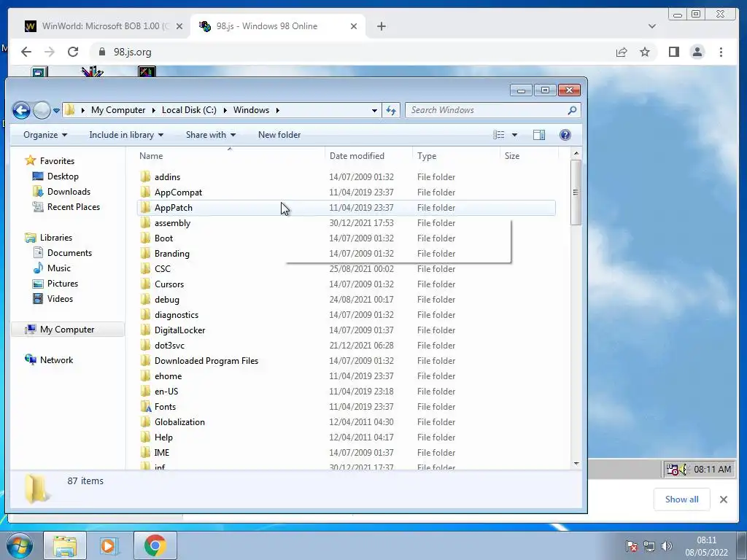
Task: Switch to the WinWorld Microsoft BOB tab
Action: [x=104, y=26]
